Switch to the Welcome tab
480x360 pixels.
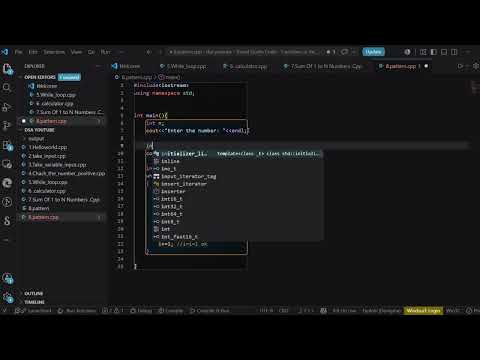(127, 66)
